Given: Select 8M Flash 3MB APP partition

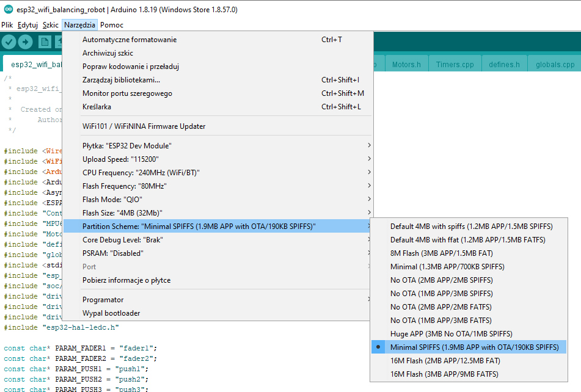Looking at the screenshot, I should (469, 253).
